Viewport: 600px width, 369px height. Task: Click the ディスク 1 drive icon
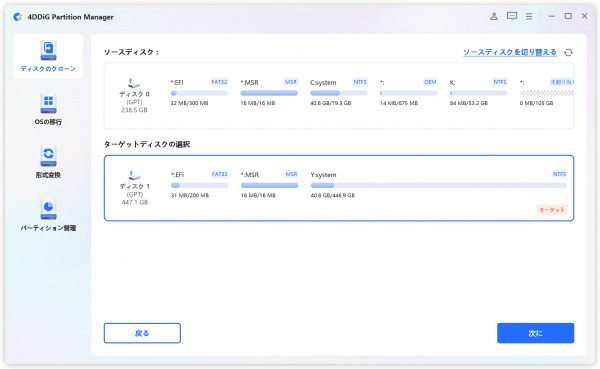[134, 175]
